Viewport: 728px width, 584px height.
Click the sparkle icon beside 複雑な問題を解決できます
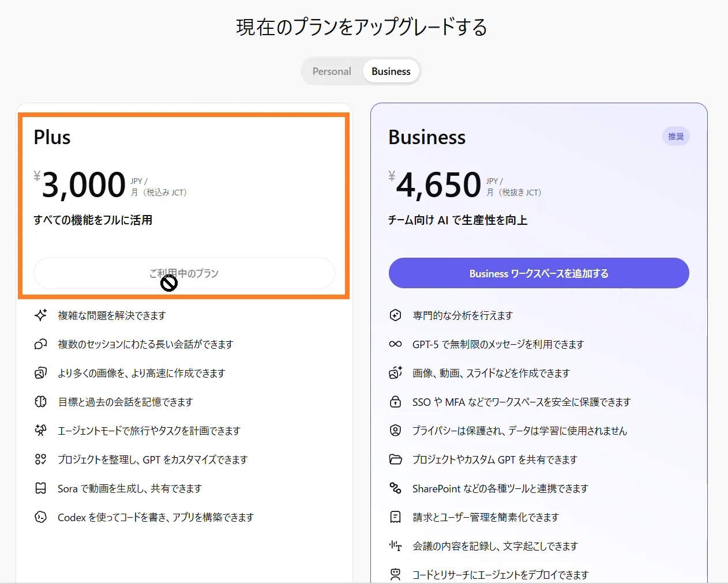(40, 315)
